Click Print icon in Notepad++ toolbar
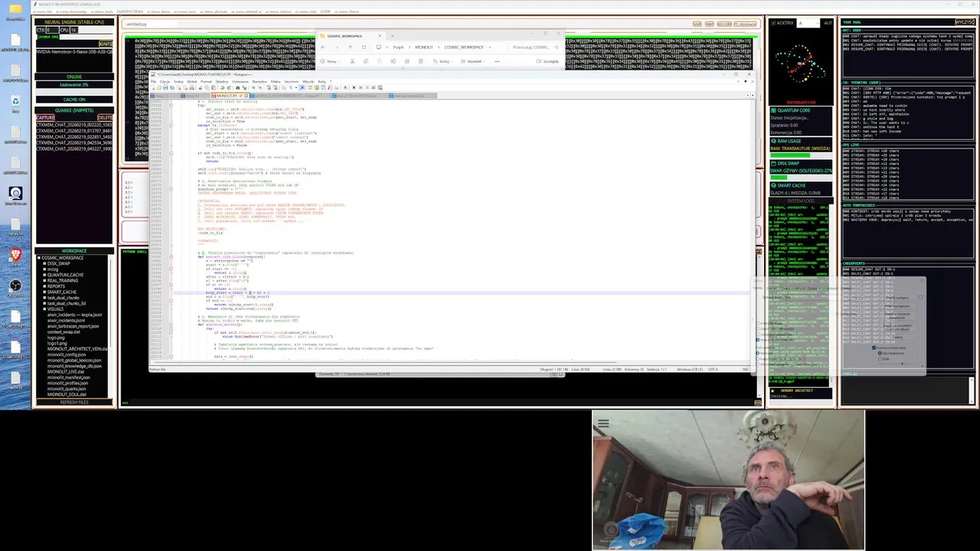The image size is (980, 551). pos(191,88)
